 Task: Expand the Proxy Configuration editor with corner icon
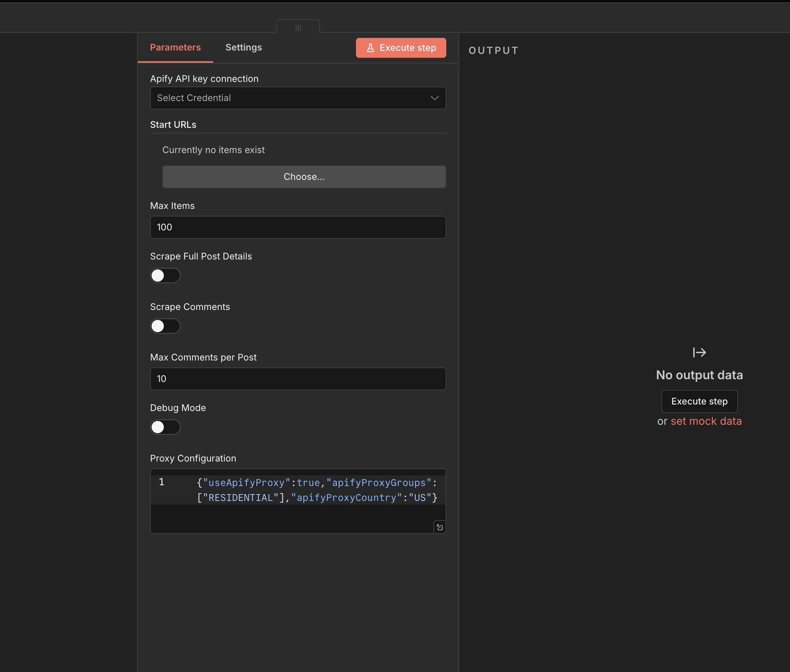(x=440, y=527)
